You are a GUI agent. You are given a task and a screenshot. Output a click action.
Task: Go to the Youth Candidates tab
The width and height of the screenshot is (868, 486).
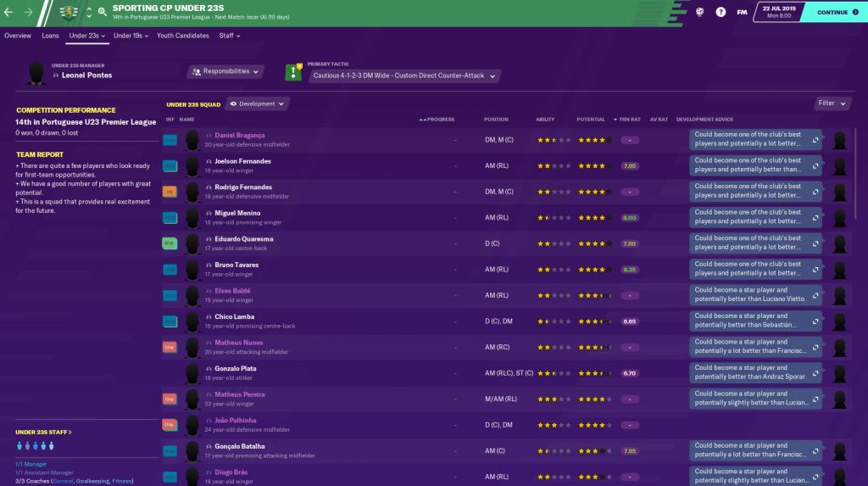[x=182, y=36]
